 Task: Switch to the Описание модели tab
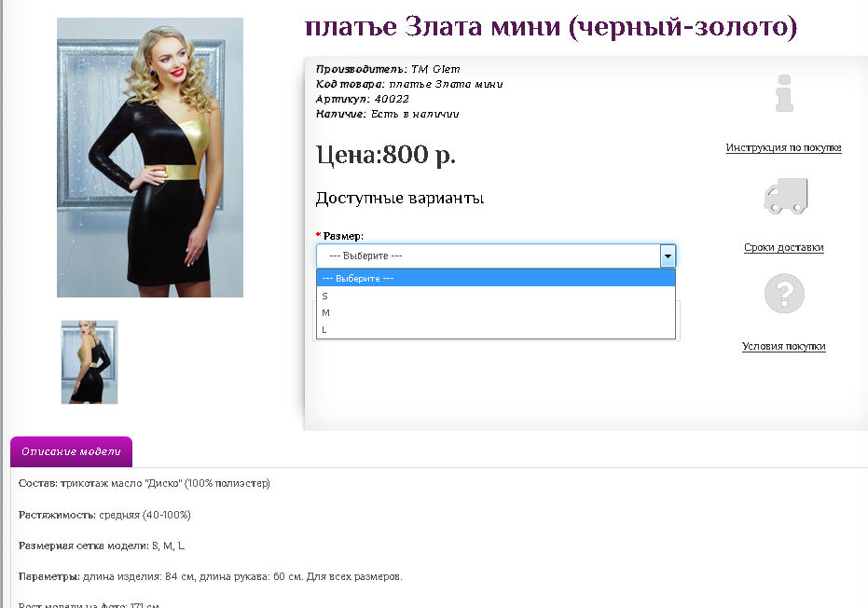pyautogui.click(x=71, y=451)
